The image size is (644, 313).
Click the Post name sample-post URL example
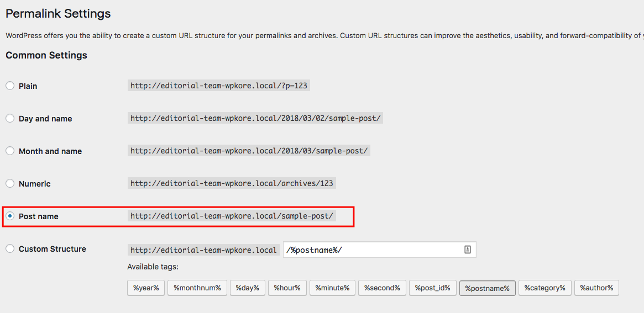point(232,216)
